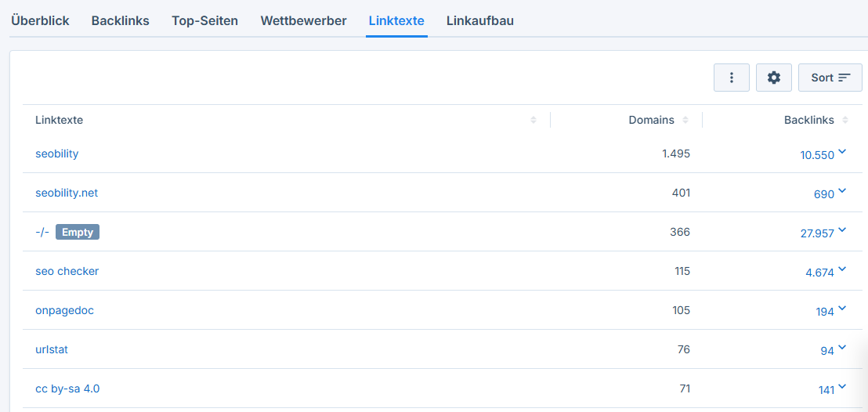Click the Empty badge label
868x412 pixels.
78,232
